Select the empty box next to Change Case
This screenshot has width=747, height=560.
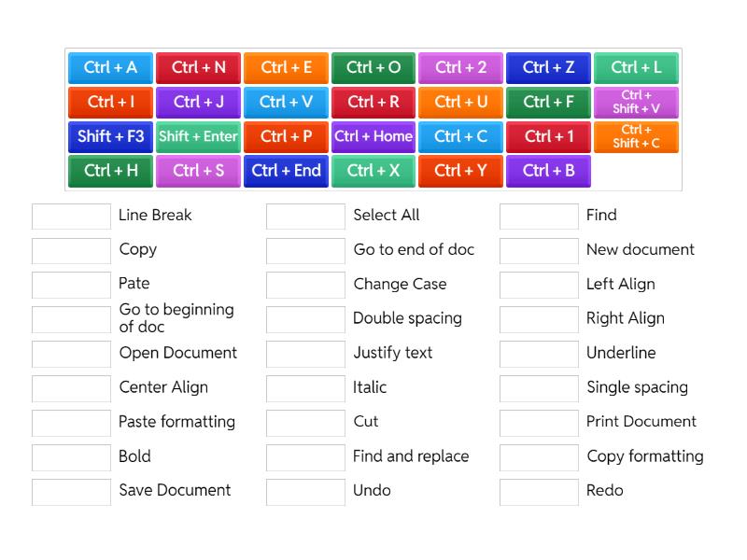pyautogui.click(x=305, y=286)
